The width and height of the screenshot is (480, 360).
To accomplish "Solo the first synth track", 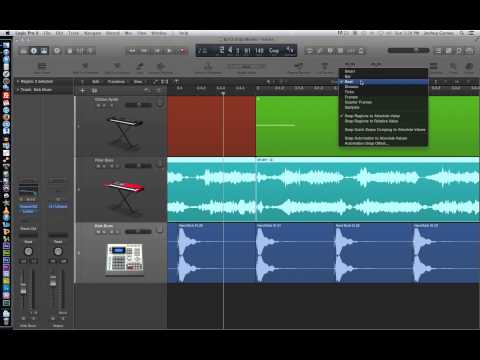I will (104, 105).
